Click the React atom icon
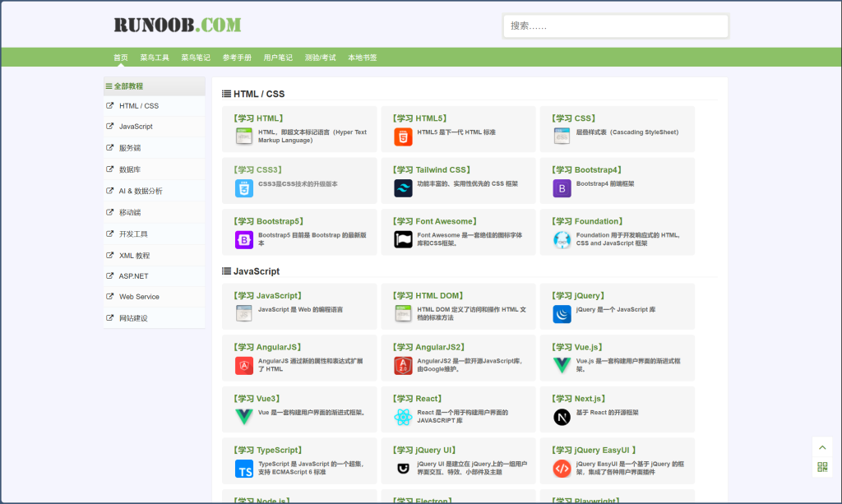This screenshot has height=504, width=842. pyautogui.click(x=403, y=418)
